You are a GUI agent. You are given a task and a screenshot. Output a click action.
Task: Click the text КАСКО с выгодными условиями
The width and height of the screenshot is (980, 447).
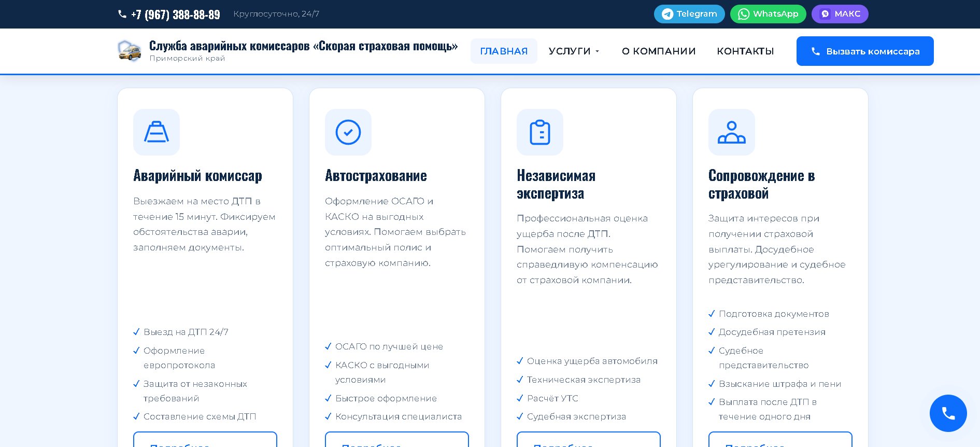[382, 372]
